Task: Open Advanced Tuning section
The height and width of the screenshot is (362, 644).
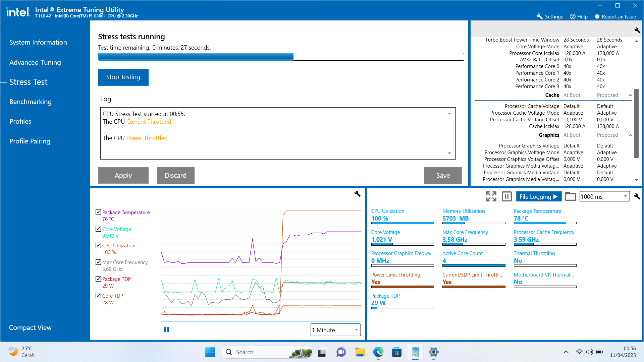Action: click(35, 62)
